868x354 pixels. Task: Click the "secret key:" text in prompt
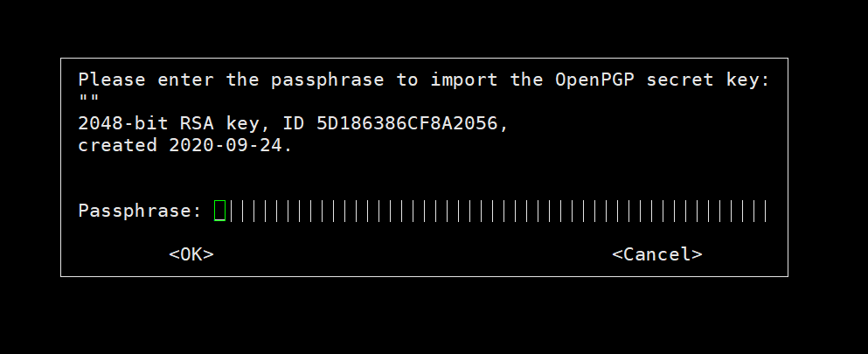point(708,80)
